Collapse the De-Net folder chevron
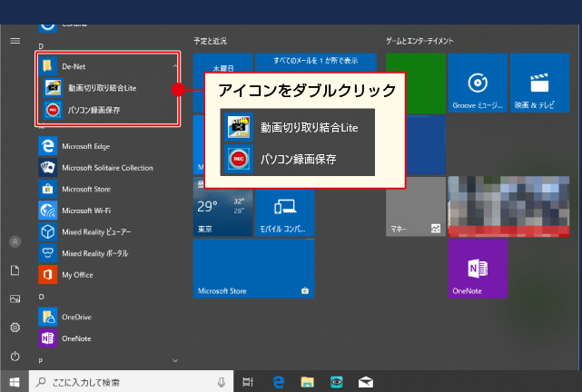The width and height of the screenshot is (582, 392). (175, 66)
